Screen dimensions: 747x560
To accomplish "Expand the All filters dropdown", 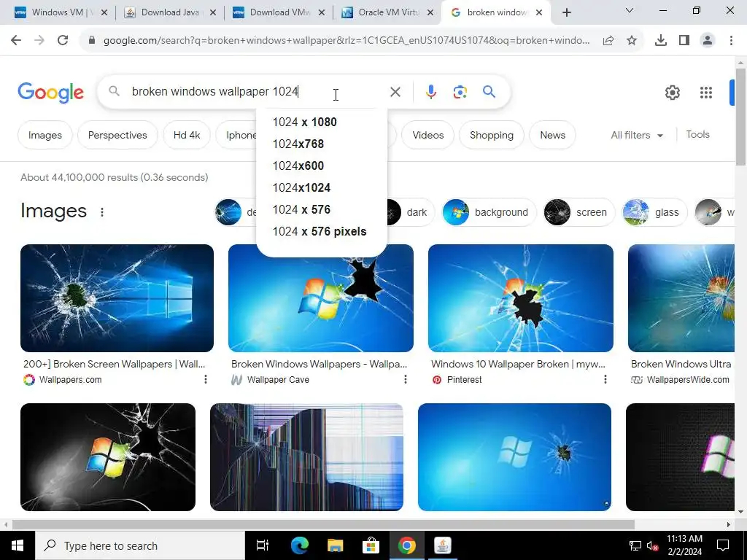I will click(637, 135).
